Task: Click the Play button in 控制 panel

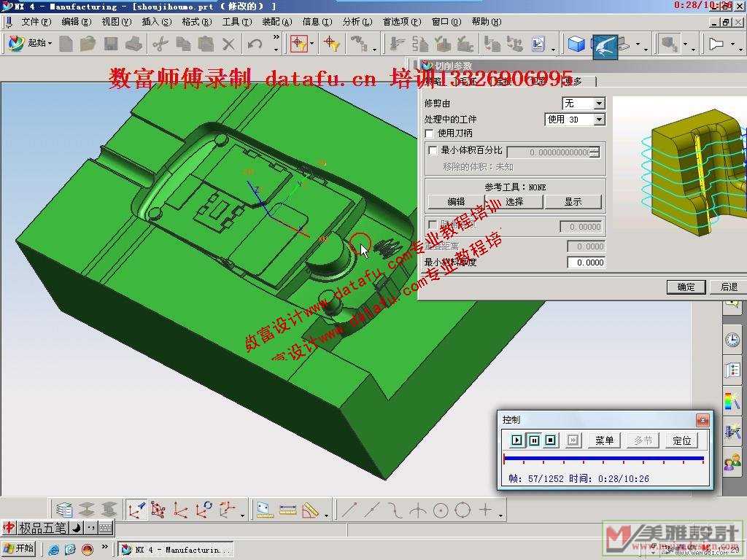Action: click(x=516, y=440)
